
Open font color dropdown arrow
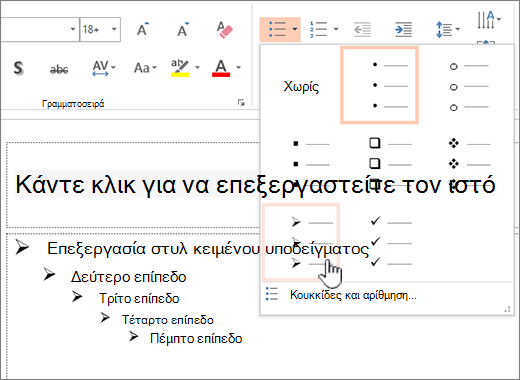pyautogui.click(x=238, y=68)
